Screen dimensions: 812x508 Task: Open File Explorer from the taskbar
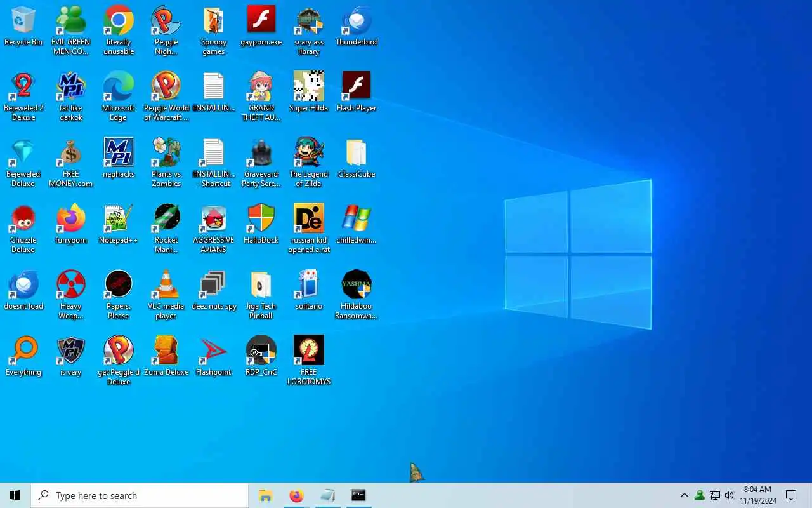point(265,495)
